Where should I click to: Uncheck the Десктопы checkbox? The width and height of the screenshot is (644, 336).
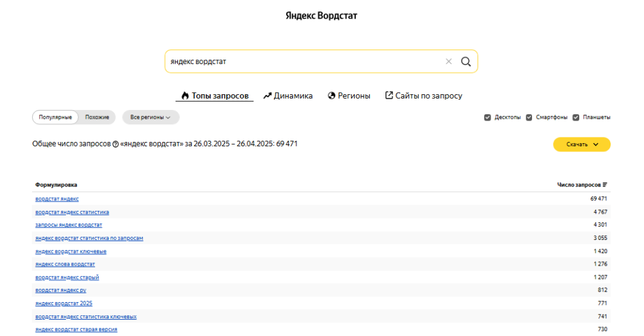[487, 117]
